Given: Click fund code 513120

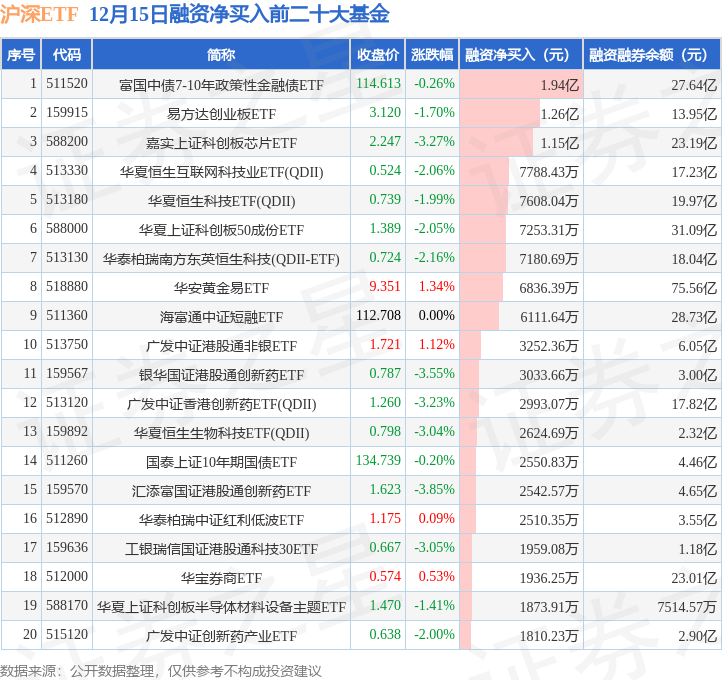Looking at the screenshot, I should click(67, 402).
